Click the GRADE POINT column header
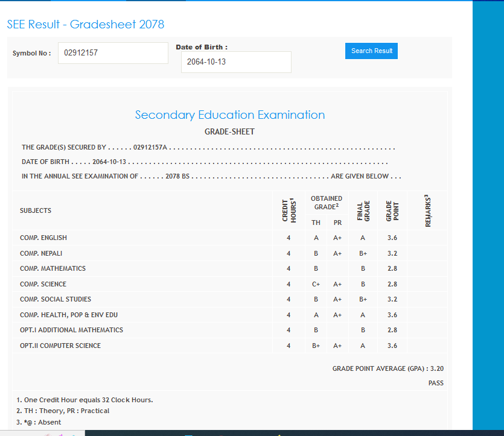The height and width of the screenshot is (436, 504). click(392, 210)
